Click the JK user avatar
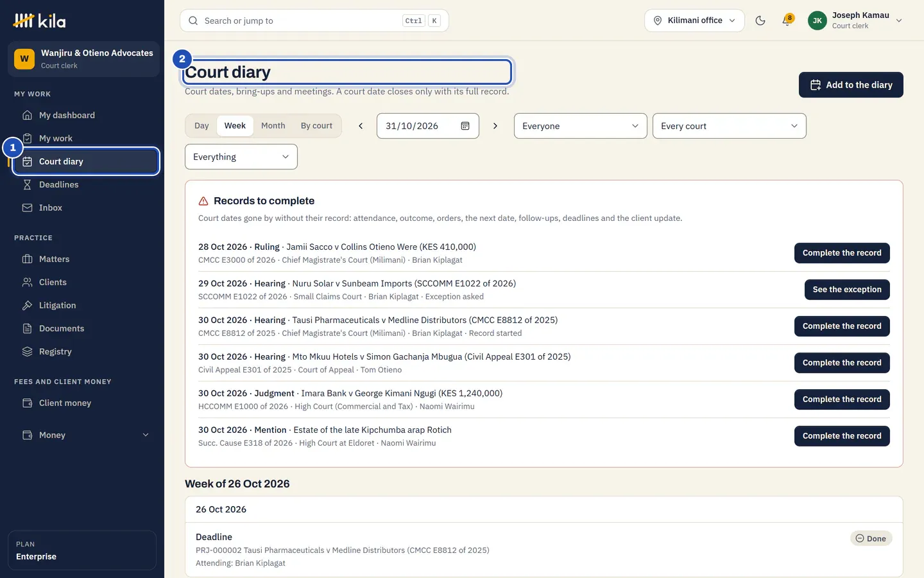This screenshot has height=578, width=924. 817,21
